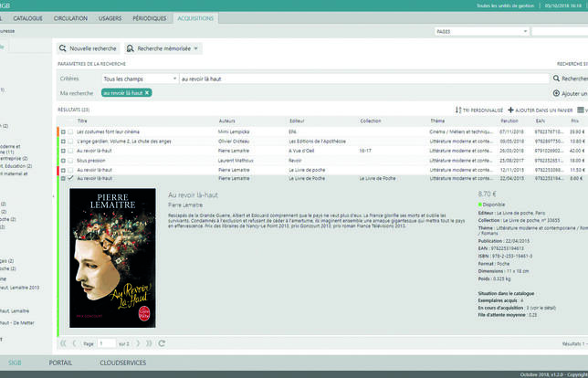Click the Tri personnalisé sort icon
Screen dimensions: 588x378
click(x=458, y=110)
